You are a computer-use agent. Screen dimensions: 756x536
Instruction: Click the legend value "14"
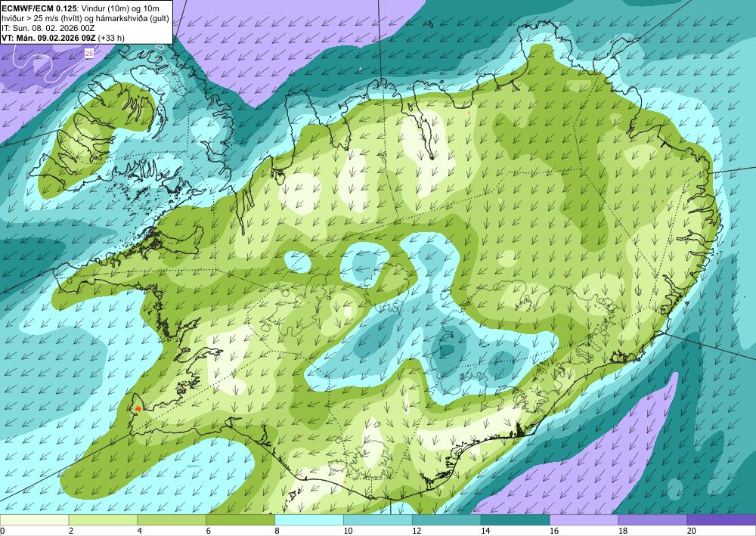pos(485,531)
